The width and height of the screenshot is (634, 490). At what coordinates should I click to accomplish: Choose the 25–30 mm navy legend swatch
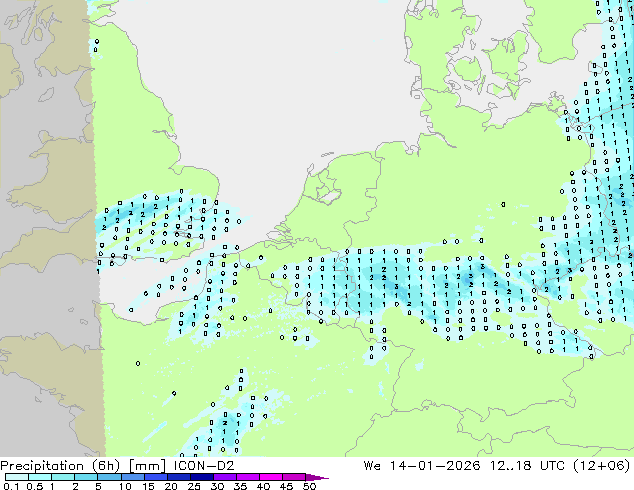(x=201, y=477)
